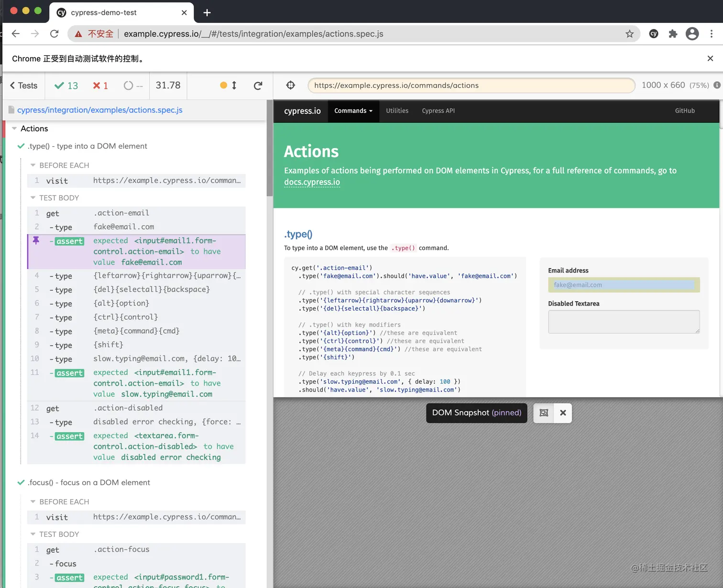Click the insecure site warning triangle
Viewport: 723px width, 588px height.
pos(78,34)
